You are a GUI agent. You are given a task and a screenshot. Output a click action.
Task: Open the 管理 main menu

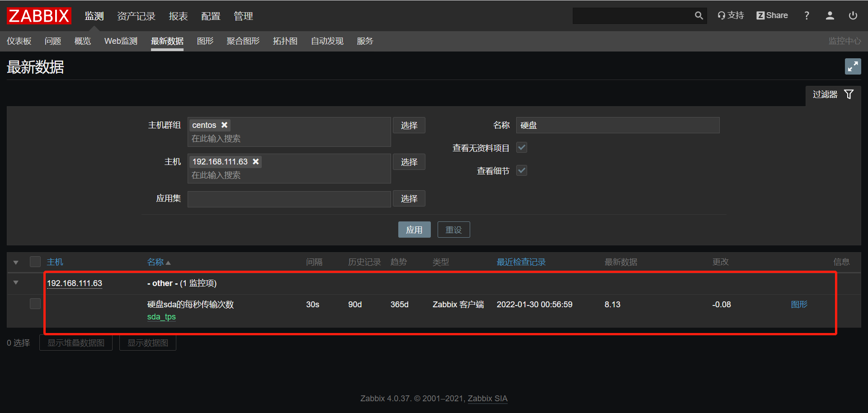[243, 16]
